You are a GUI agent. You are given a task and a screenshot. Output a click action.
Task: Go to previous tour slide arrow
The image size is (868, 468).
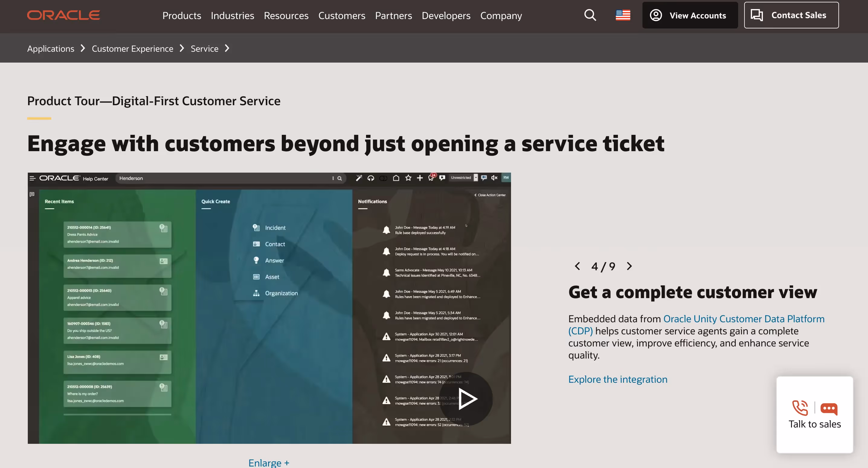click(577, 266)
